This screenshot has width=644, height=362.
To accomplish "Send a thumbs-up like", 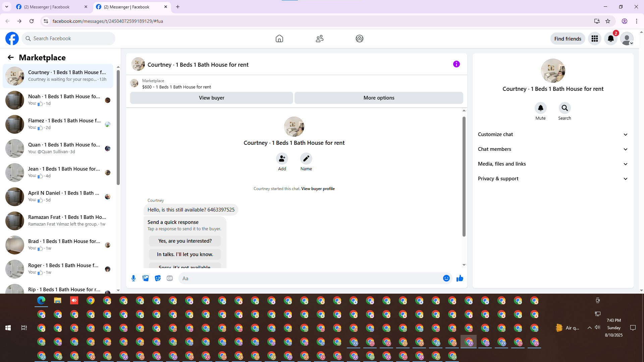I will 460,278.
